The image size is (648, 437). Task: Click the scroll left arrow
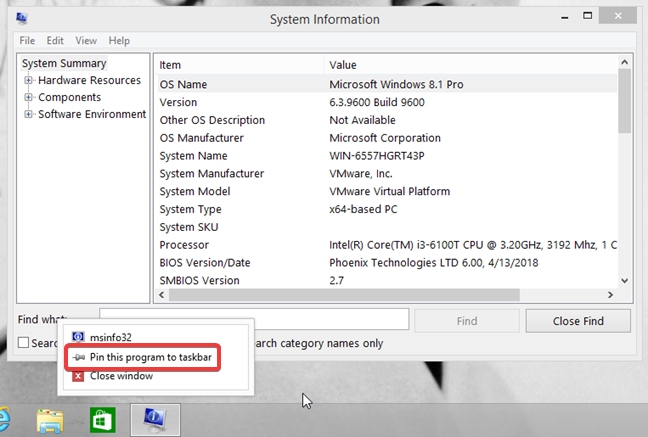162,295
